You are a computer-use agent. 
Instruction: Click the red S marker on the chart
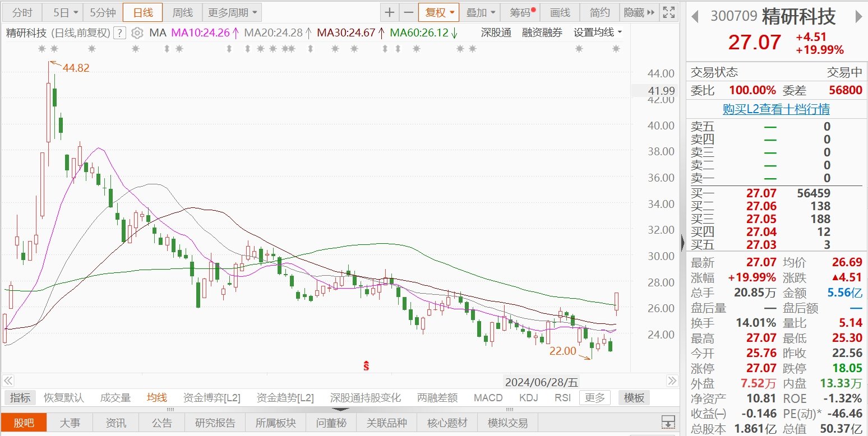tap(367, 366)
